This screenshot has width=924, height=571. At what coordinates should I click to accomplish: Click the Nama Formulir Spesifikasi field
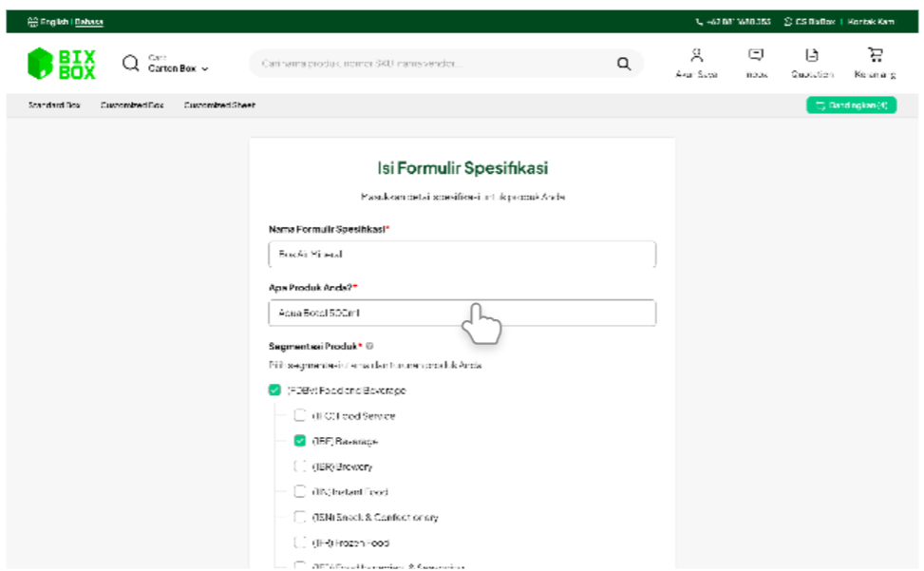click(462, 255)
